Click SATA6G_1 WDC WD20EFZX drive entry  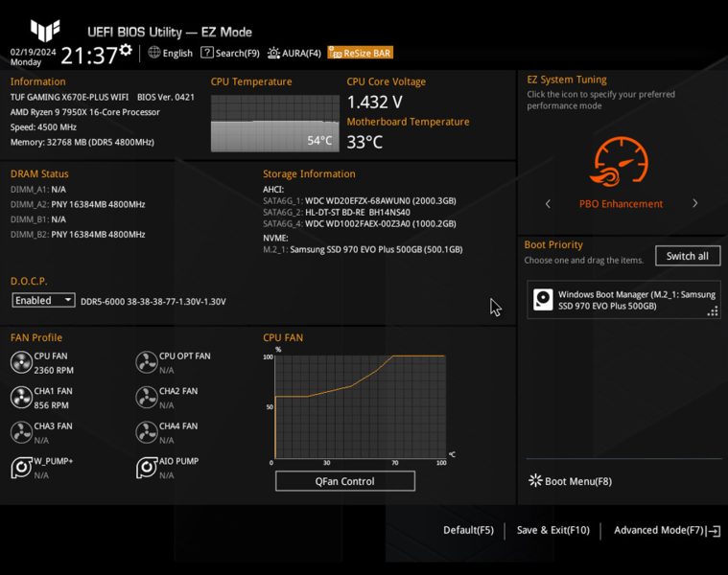coord(360,201)
